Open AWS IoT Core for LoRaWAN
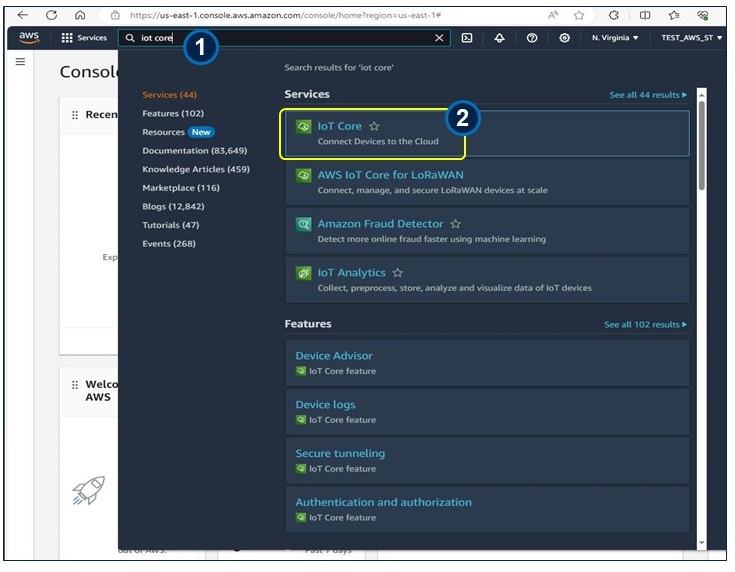735x572 pixels. pos(390,175)
